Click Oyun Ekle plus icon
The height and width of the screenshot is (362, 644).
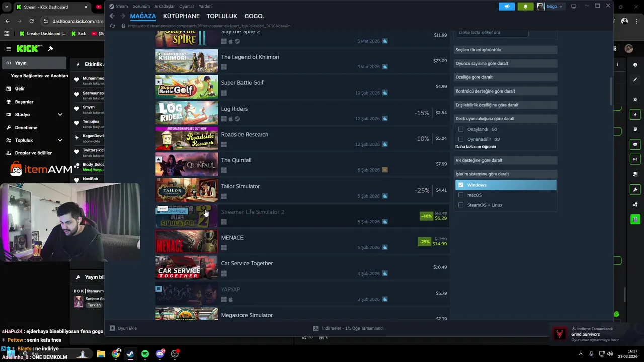(112, 328)
